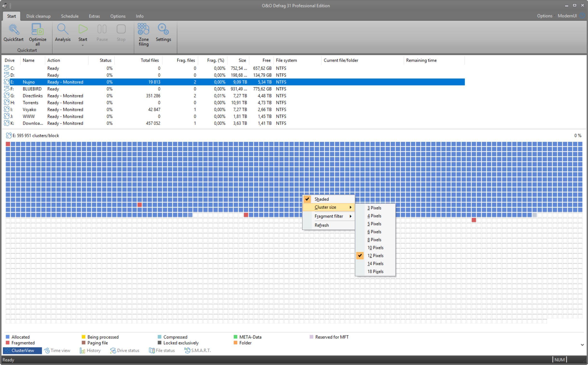Switch to the Disk cleanup ribbon tab
588x365 pixels.
point(38,16)
